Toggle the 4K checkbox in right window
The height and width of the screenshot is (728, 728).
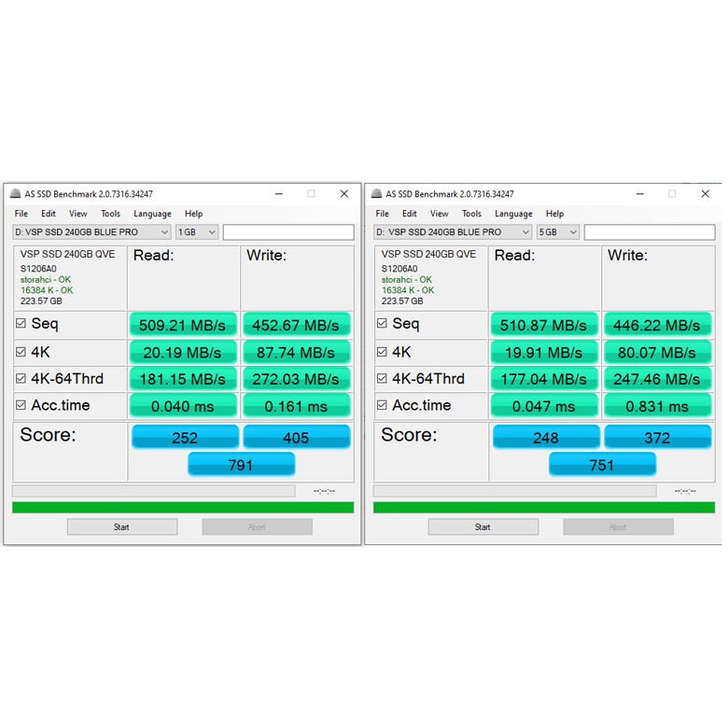(382, 352)
